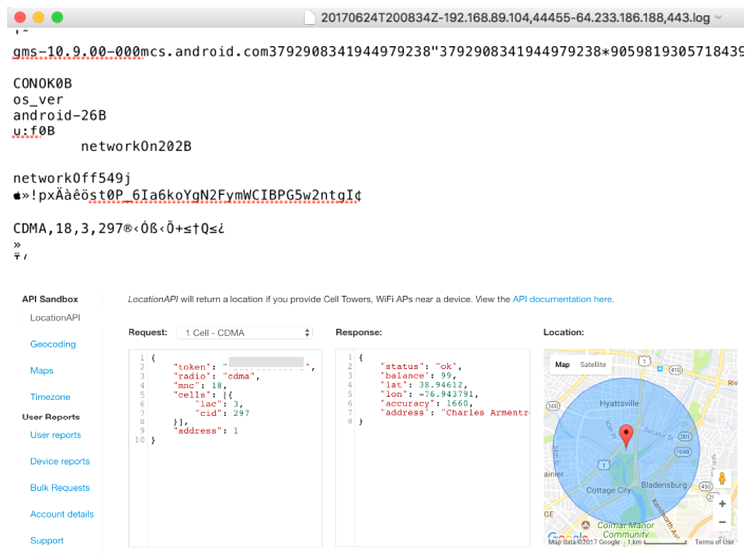Screen dimensions: 750x553
Task: Click the 'android-26B' log line
Action: pyautogui.click(x=59, y=115)
